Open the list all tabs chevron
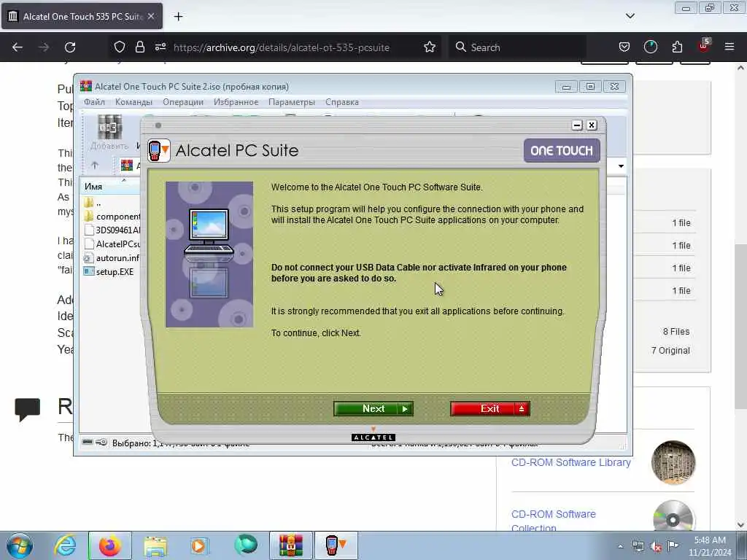This screenshot has height=560, width=747. [630, 16]
